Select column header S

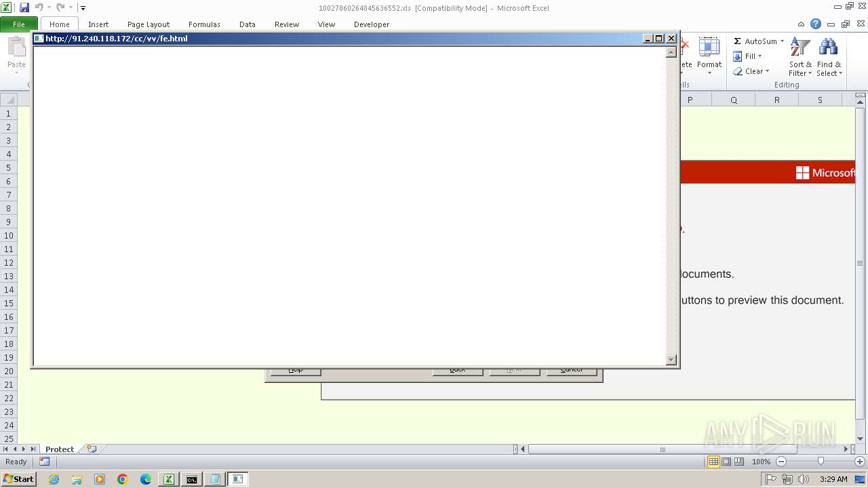point(820,100)
